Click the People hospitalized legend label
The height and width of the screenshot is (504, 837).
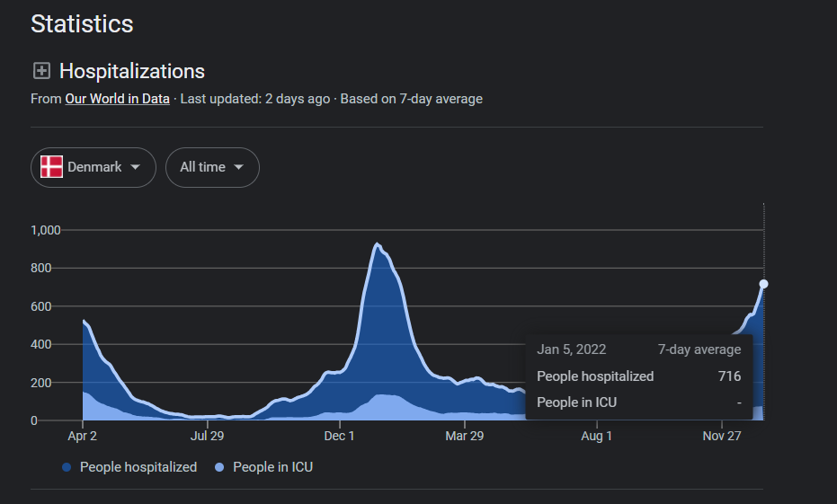pyautogui.click(x=138, y=467)
